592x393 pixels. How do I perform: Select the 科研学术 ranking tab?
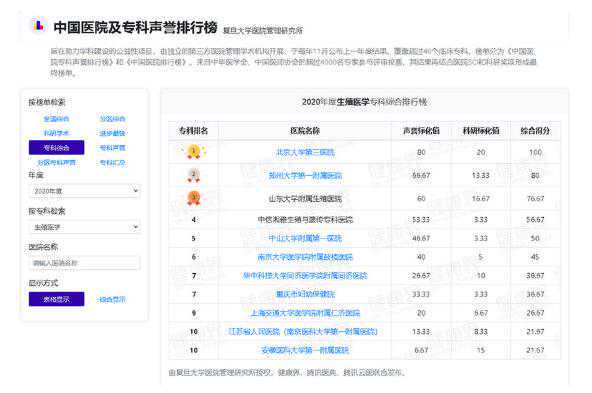[x=56, y=133]
